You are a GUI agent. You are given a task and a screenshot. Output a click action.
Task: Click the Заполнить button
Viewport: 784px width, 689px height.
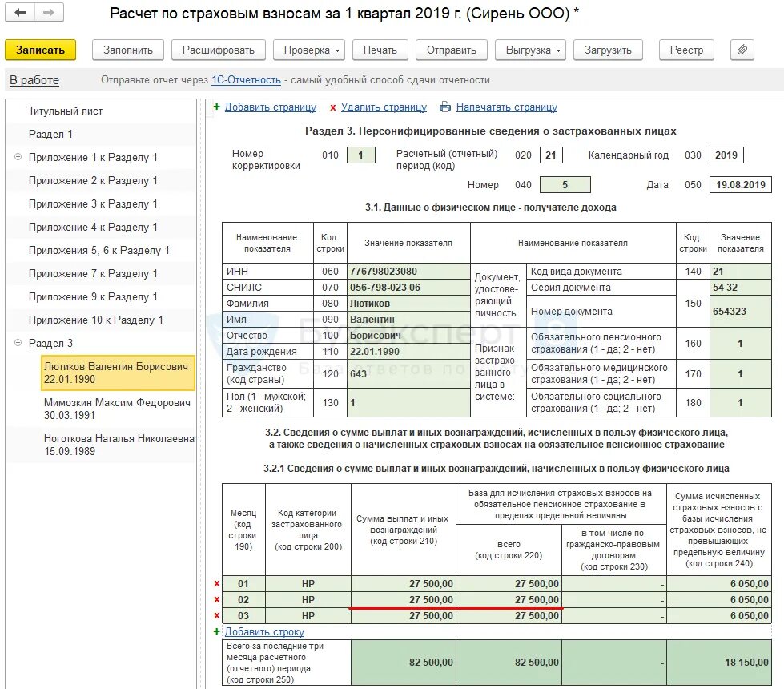click(128, 50)
